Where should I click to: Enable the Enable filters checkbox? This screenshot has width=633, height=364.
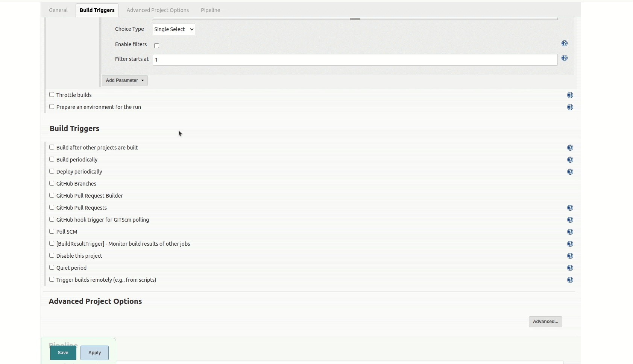(x=157, y=45)
